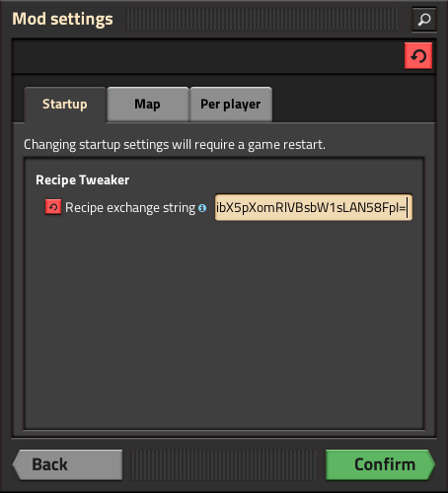Screen dimensions: 448x493
Task: Click the grip between Back and Confirm
Action: click(224, 464)
